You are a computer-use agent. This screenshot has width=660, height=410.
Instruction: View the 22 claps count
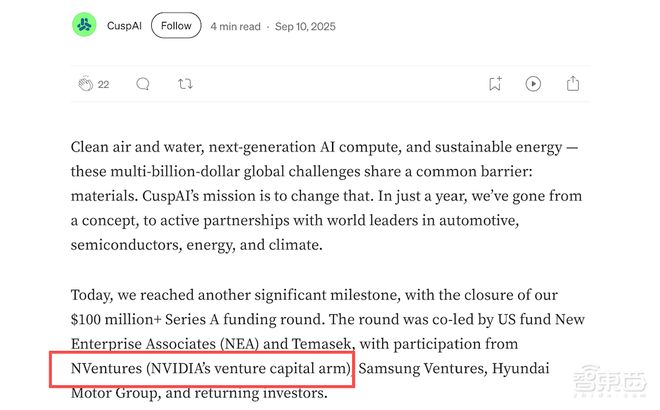click(104, 84)
